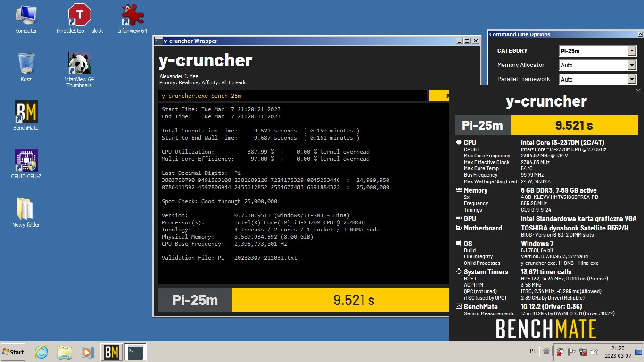Open the Action Center flag icon
This screenshot has height=362, width=644.
[x=571, y=352]
